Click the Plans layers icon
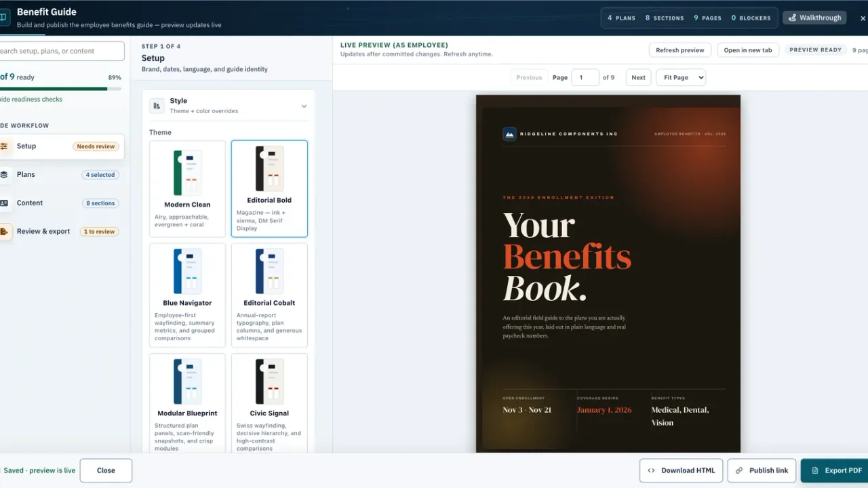The image size is (868, 488). point(4,175)
